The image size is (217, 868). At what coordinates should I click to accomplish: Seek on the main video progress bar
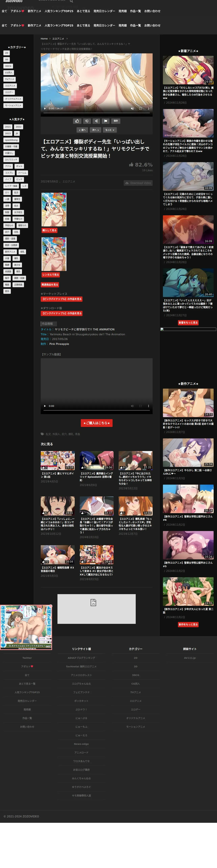coord(97,113)
